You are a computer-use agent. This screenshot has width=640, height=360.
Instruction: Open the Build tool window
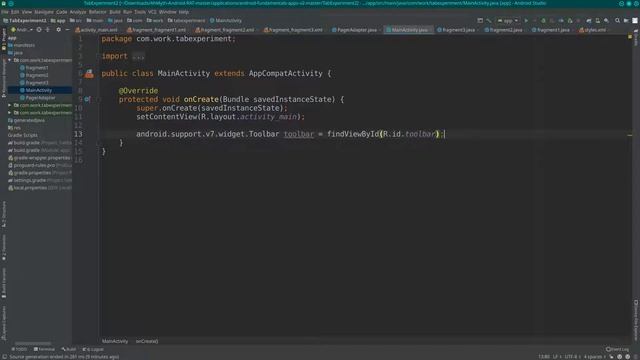69,349
